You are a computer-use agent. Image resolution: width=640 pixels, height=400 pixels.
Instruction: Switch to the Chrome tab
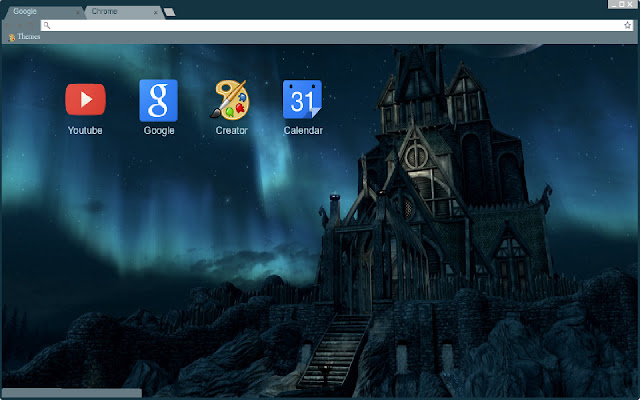(123, 12)
